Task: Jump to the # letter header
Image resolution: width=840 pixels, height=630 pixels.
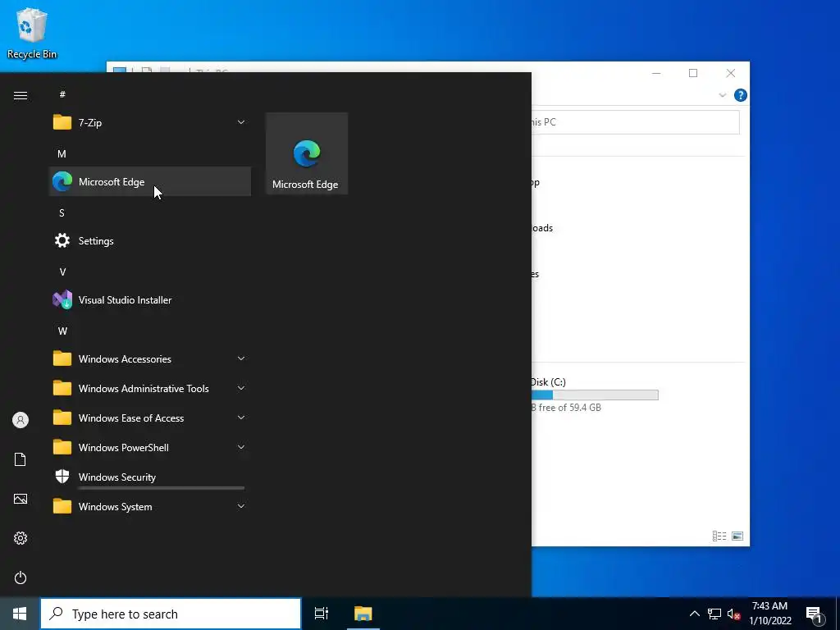Action: point(62,94)
